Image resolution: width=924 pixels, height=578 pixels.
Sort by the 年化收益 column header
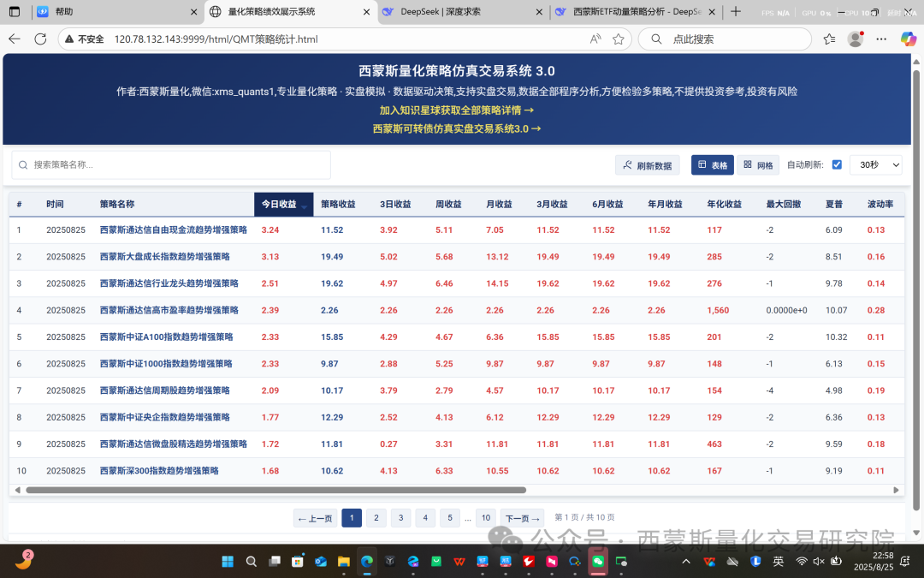tap(725, 204)
